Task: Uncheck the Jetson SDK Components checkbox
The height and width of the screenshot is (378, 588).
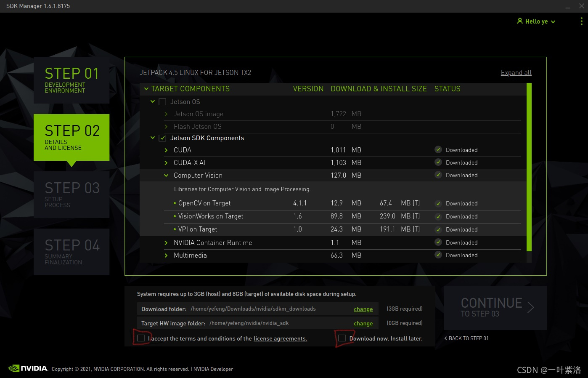Action: click(162, 138)
